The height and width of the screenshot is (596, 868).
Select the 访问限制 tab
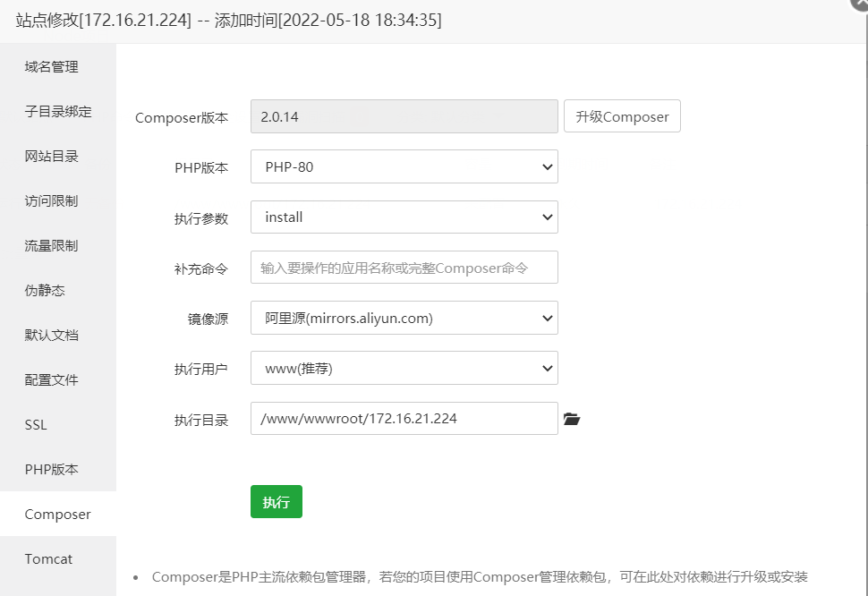pyautogui.click(x=58, y=200)
